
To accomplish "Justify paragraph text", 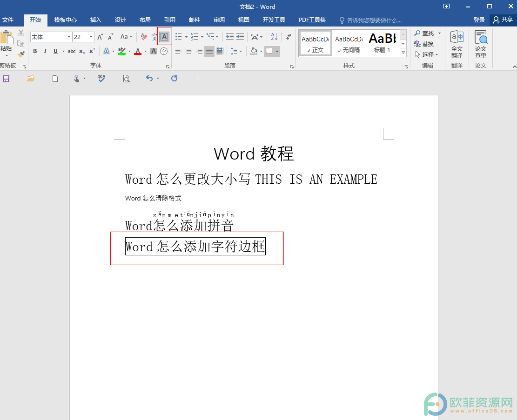I will click(x=209, y=51).
